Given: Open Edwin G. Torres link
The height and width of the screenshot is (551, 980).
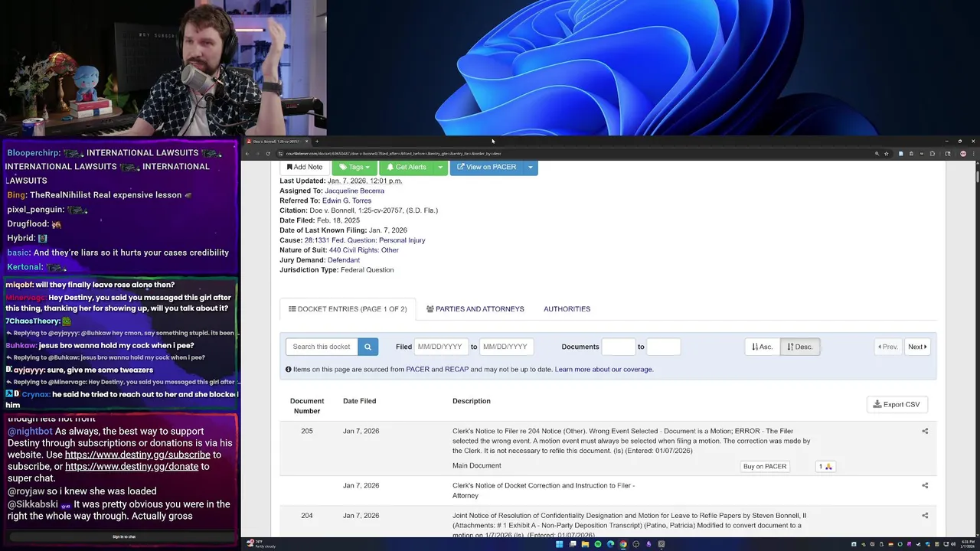Looking at the screenshot, I should coord(347,201).
